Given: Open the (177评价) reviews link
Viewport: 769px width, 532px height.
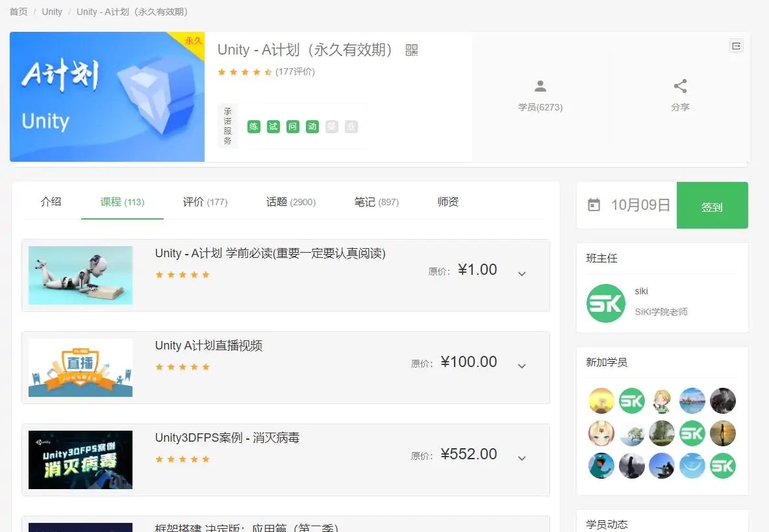Looking at the screenshot, I should click(295, 71).
